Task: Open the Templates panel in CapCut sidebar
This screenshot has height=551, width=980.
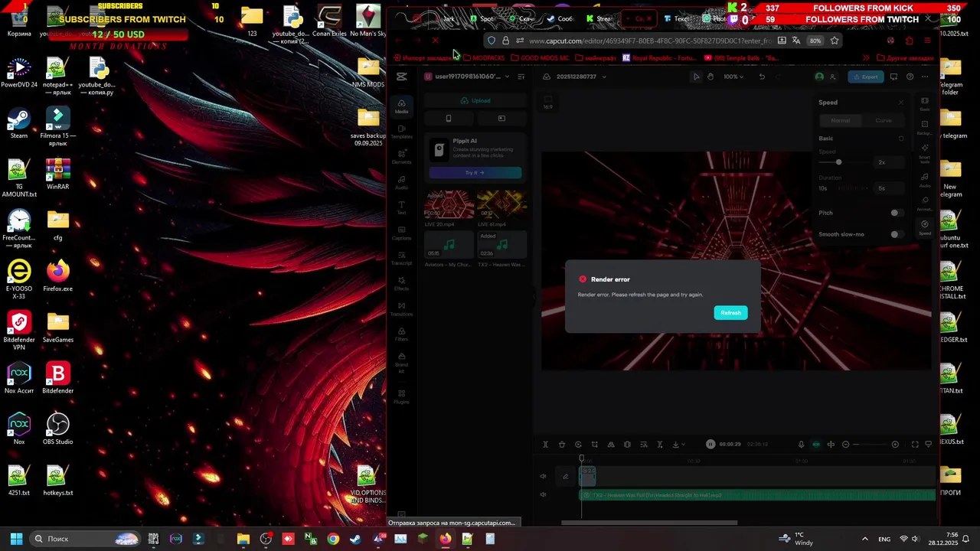Action: point(401,132)
